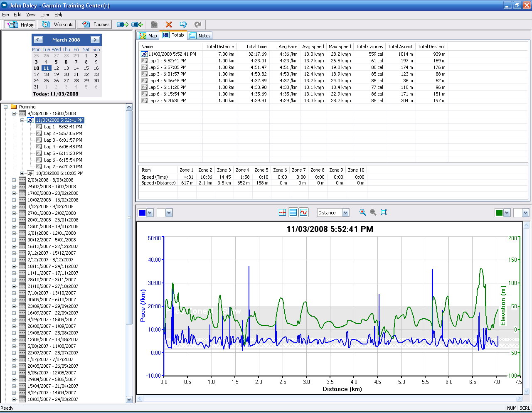This screenshot has width=532, height=413.
Task: Click the blue pace color swatch
Action: [x=143, y=213]
